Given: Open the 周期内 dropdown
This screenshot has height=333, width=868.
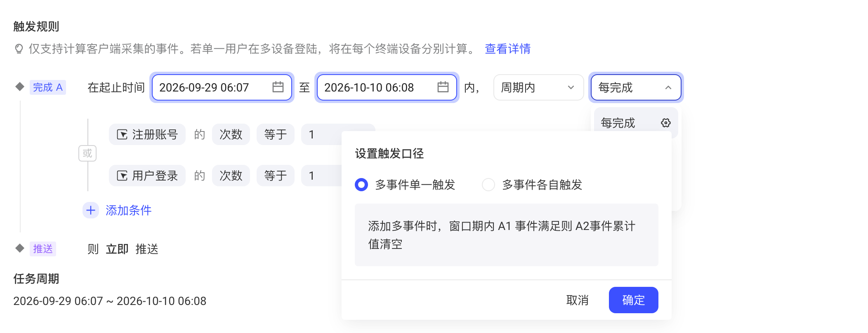Looking at the screenshot, I should pos(538,87).
